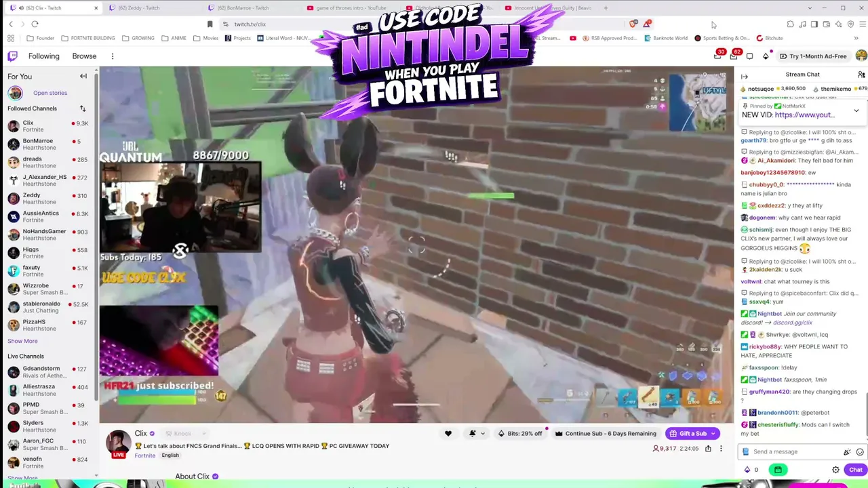868x488 pixels.
Task: Switch to the Zeddy Twitch tab
Action: (155, 8)
